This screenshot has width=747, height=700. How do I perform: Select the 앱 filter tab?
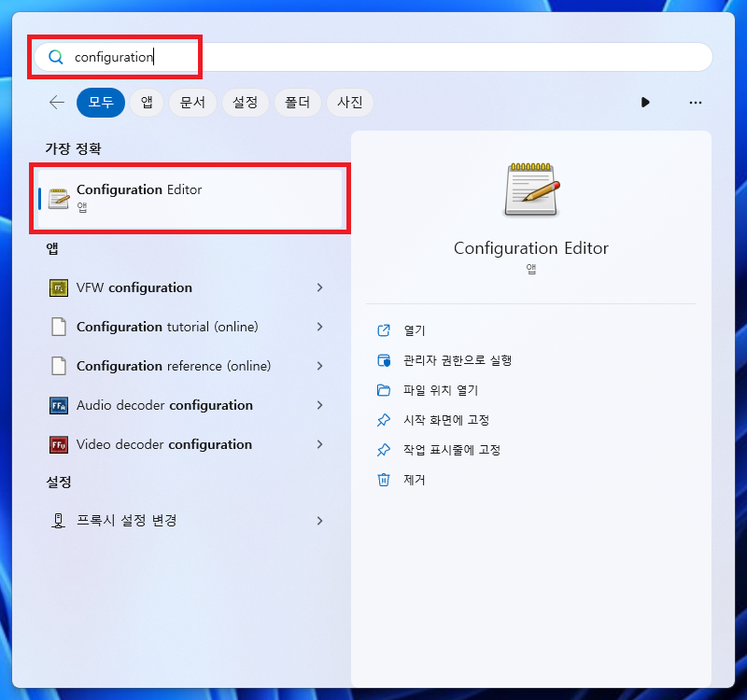point(147,103)
